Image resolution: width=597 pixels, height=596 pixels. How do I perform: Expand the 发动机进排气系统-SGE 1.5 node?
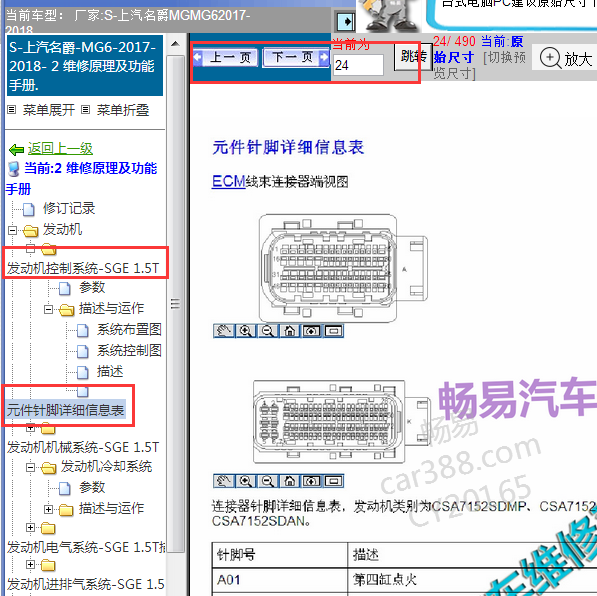pos(30,564)
